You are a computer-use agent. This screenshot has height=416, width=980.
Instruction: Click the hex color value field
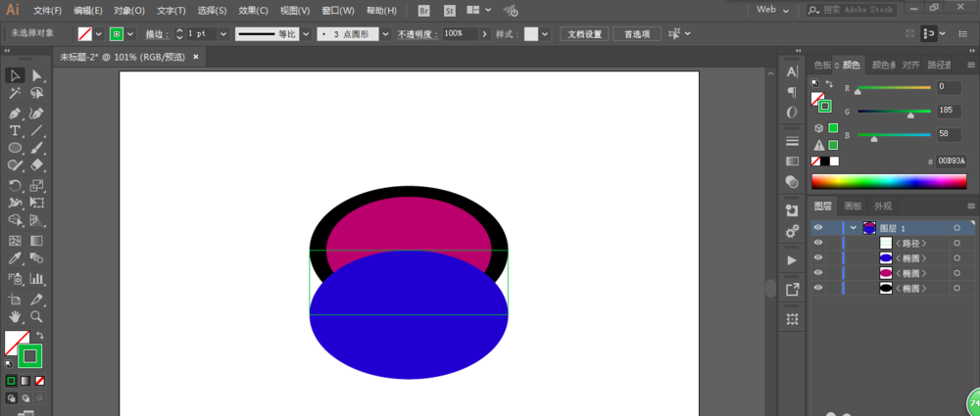[951, 161]
